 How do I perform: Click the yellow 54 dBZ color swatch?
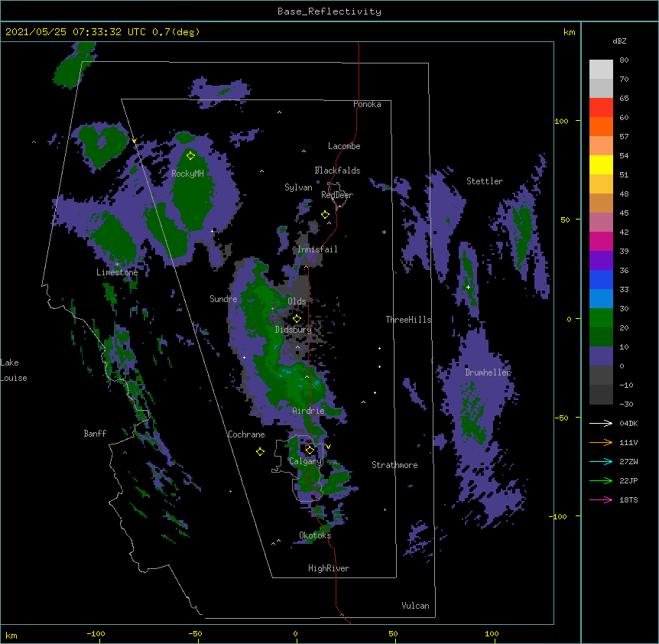601,164
